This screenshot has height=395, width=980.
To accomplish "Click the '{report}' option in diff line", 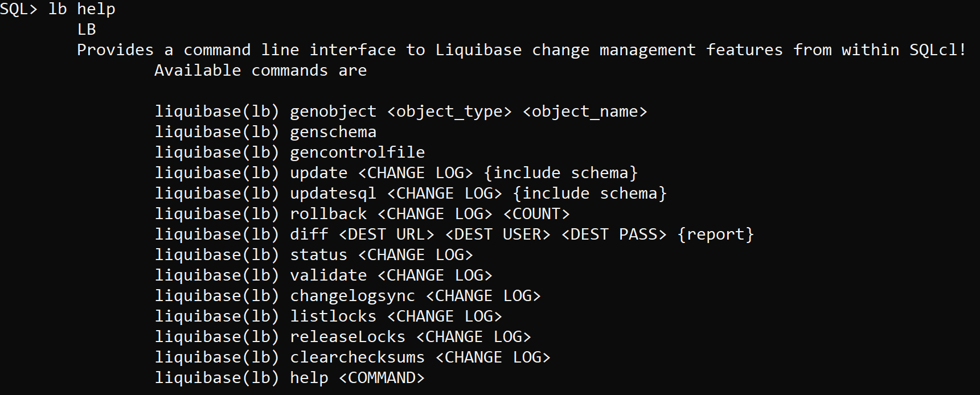I will tap(715, 234).
